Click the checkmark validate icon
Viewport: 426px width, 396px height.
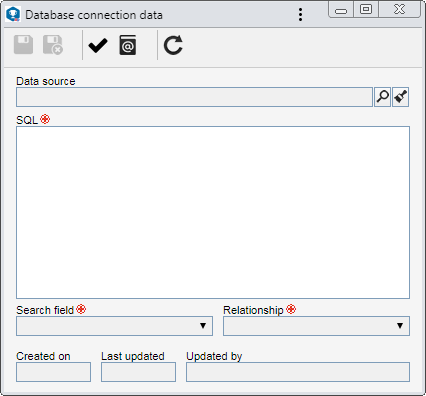point(98,45)
